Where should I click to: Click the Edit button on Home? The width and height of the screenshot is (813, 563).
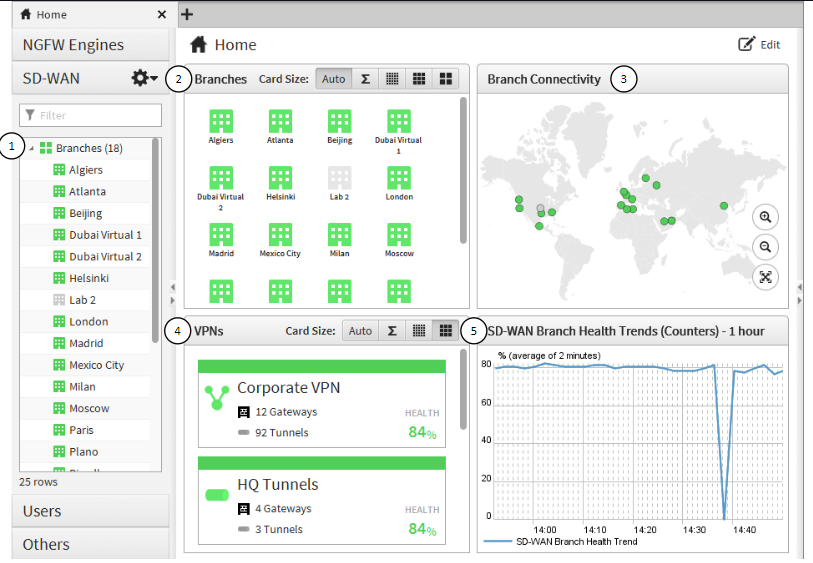[759, 45]
